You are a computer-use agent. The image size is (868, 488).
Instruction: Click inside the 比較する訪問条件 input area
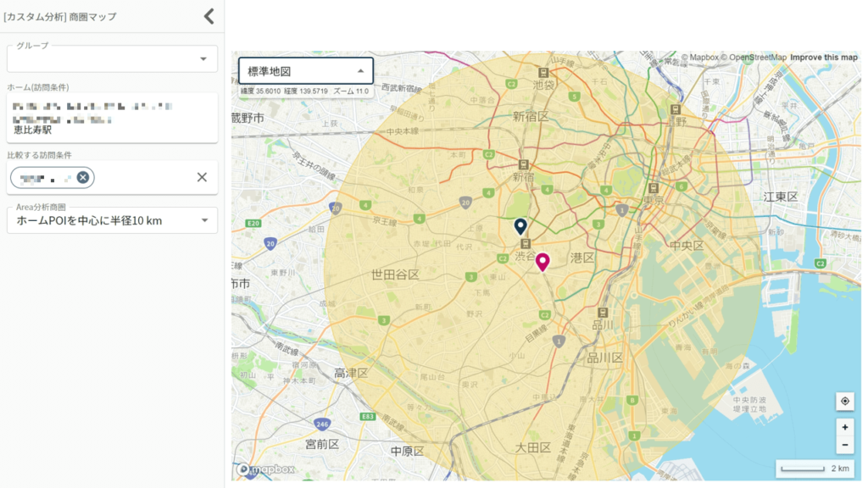(x=144, y=177)
